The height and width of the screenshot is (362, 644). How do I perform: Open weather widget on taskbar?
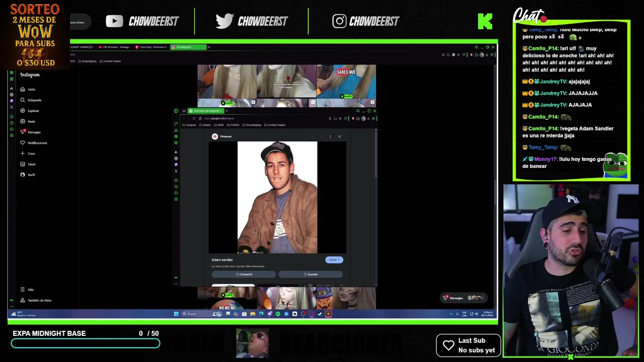(24, 314)
